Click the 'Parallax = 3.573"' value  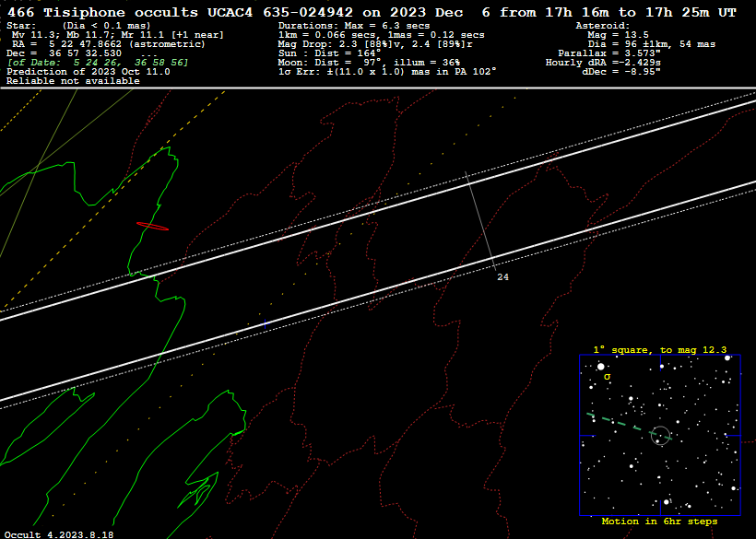[x=609, y=53]
